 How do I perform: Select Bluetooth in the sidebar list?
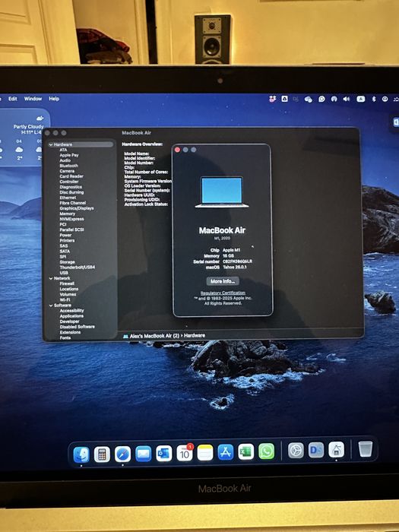[x=69, y=166]
